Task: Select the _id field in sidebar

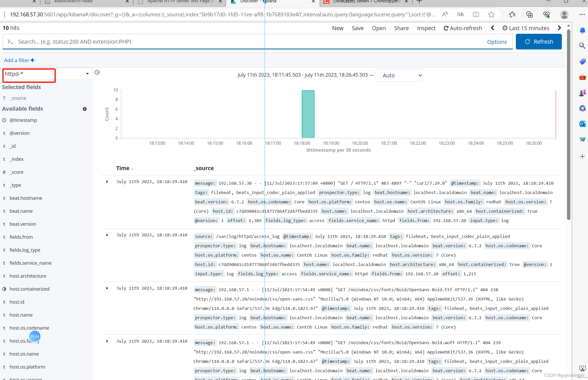Action: pyautogui.click(x=12, y=146)
